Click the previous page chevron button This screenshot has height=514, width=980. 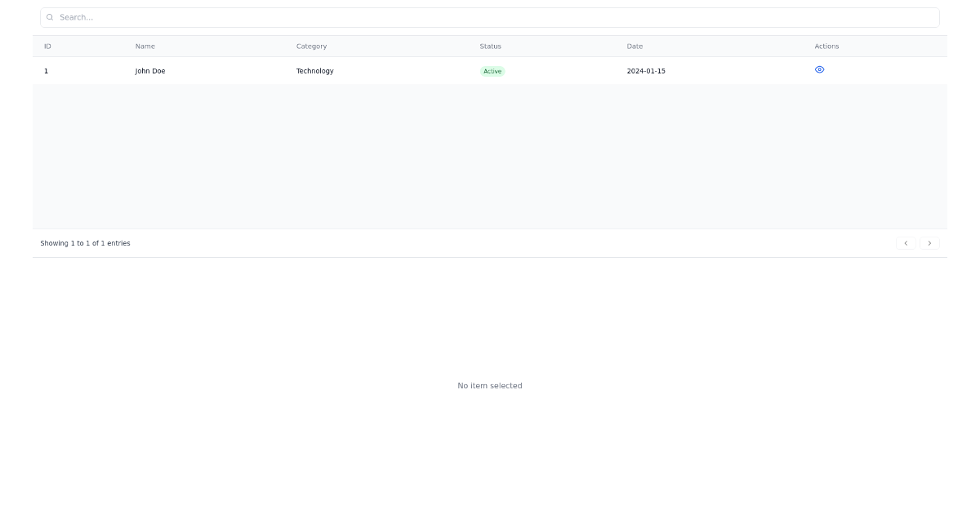pos(906,243)
